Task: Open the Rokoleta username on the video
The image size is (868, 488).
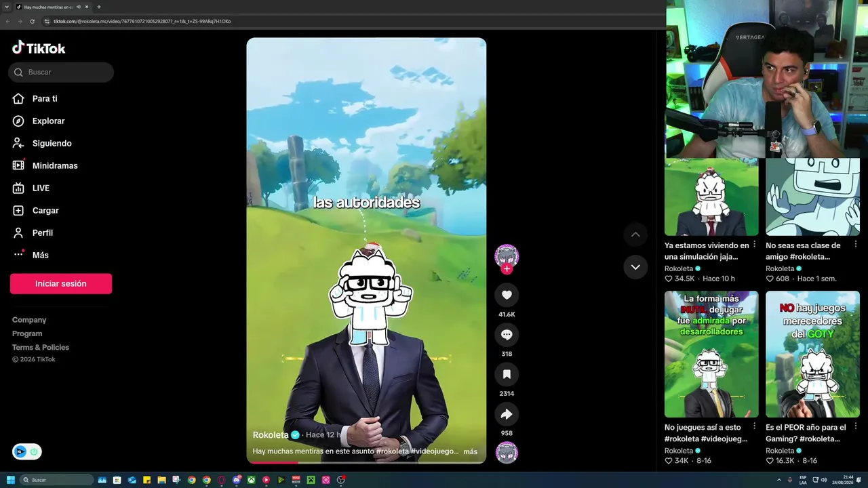Action: pyautogui.click(x=271, y=435)
